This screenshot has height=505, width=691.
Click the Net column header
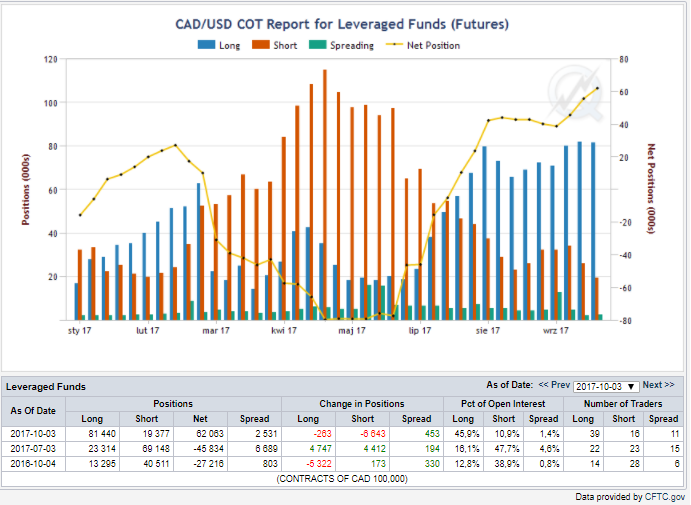tap(201, 419)
